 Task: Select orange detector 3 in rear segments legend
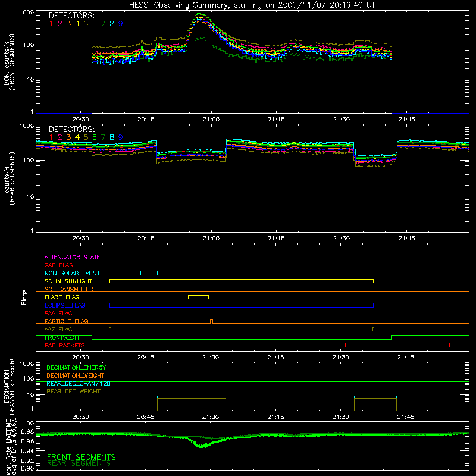[68, 137]
